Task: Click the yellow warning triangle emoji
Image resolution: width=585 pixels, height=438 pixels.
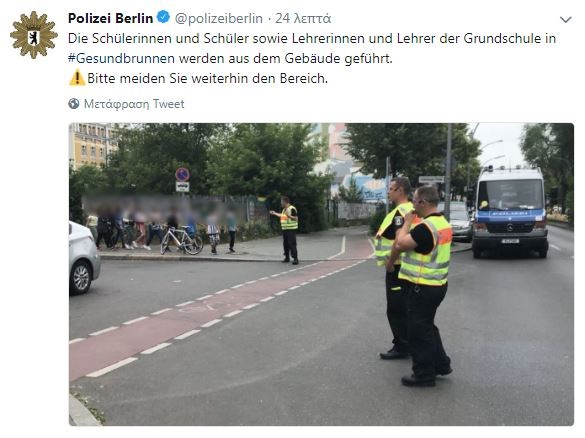Action: [77, 78]
